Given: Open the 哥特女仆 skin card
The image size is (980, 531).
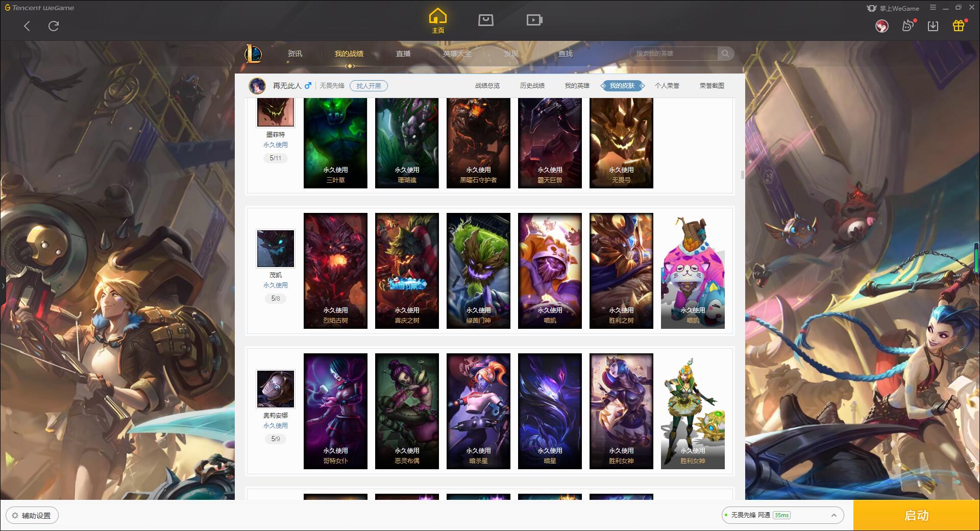Looking at the screenshot, I should pyautogui.click(x=335, y=411).
